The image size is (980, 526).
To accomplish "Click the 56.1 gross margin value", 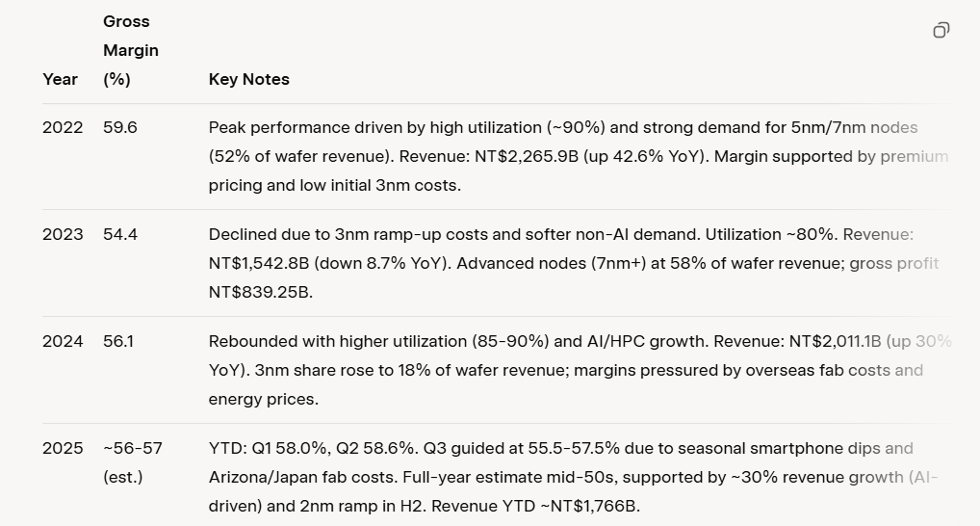I will tap(118, 342).
